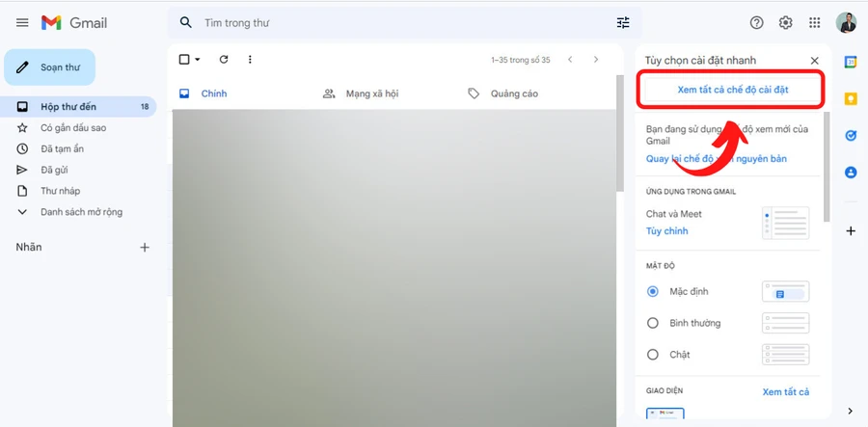Select the first Giao diện theme thumbnail
Viewport: 868px width, 427px height.
coord(665,414)
